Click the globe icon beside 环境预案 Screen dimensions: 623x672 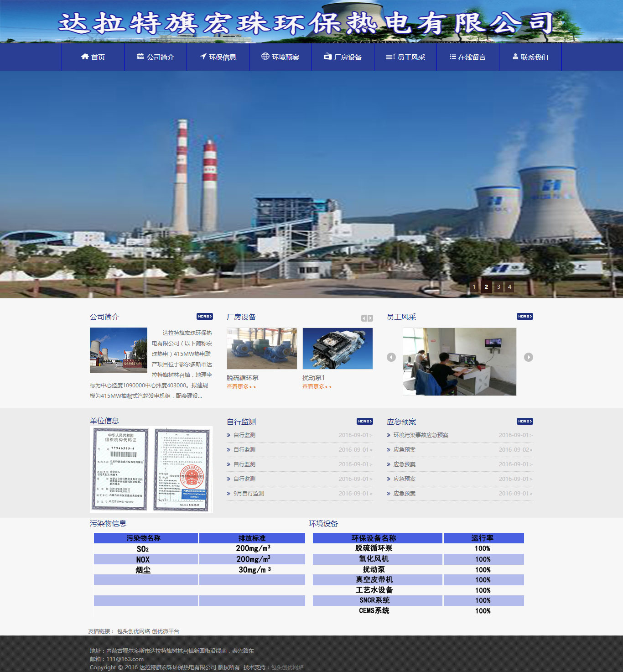tap(265, 56)
